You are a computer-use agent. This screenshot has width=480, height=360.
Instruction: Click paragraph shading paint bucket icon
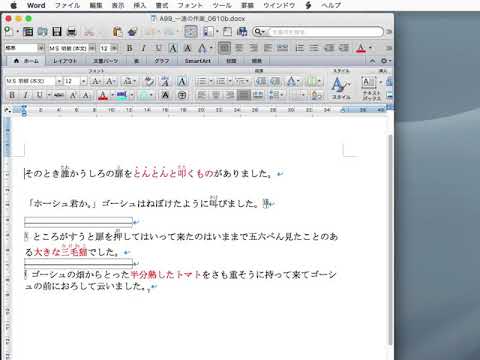(315, 95)
